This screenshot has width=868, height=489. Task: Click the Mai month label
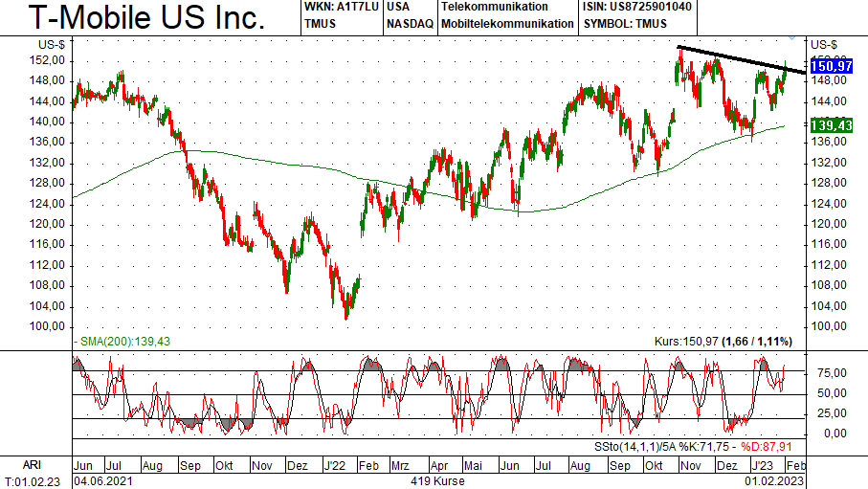pos(473,465)
